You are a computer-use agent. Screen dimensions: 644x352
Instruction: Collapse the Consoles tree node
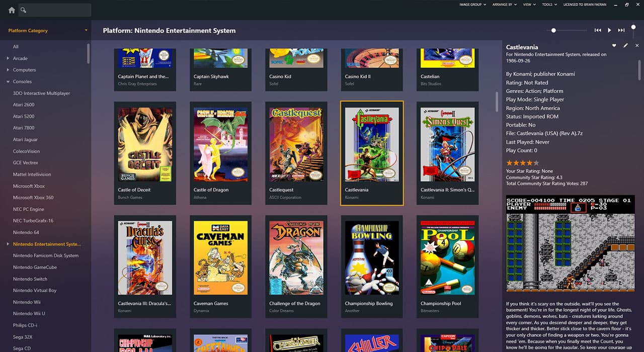pos(8,81)
